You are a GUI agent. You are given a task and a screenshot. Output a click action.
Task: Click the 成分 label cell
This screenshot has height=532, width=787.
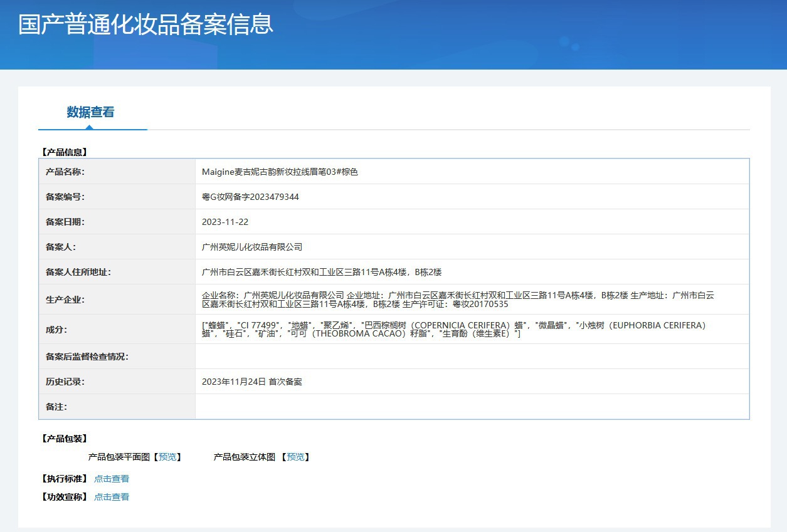tap(117, 329)
